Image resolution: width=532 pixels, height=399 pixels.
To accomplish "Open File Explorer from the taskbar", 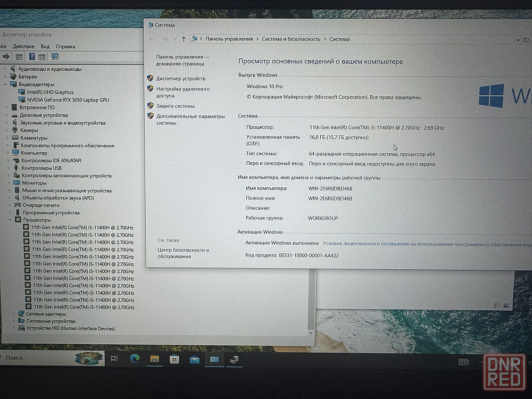I will [x=154, y=359].
